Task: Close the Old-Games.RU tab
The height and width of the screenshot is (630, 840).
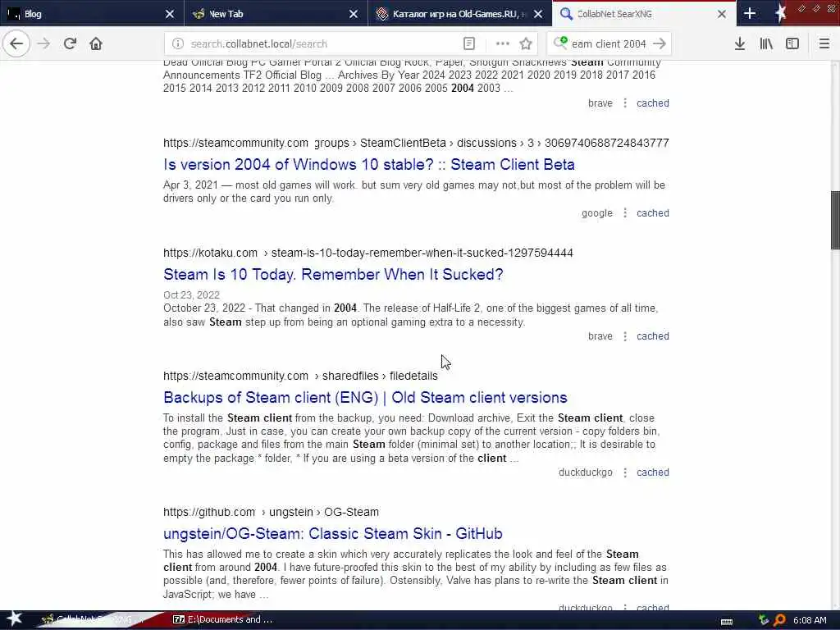Action: coord(538,14)
